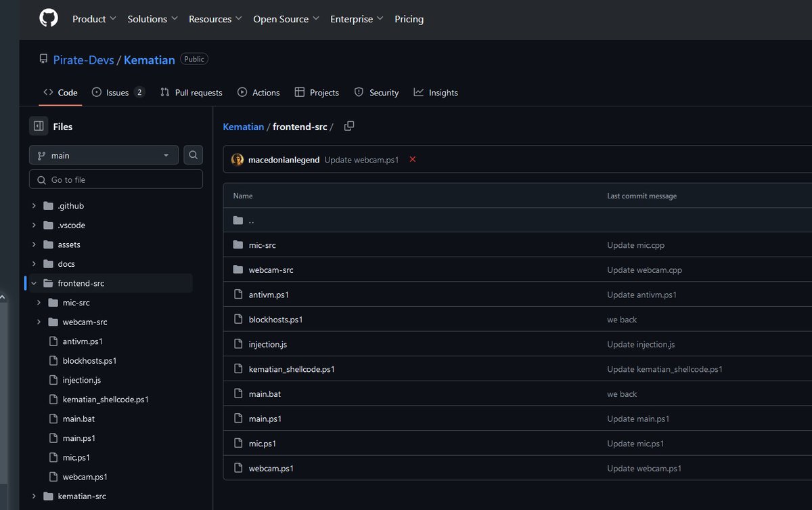812x510 pixels.
Task: Click the file icon beside main.bat in the list
Action: (238, 394)
